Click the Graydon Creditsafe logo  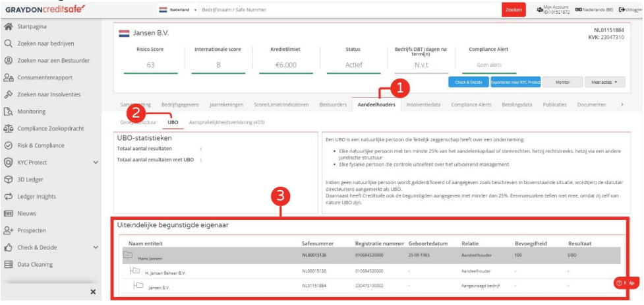[45, 9]
